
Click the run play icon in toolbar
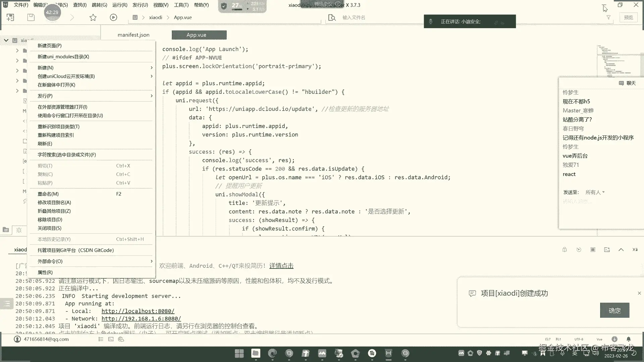113,17
